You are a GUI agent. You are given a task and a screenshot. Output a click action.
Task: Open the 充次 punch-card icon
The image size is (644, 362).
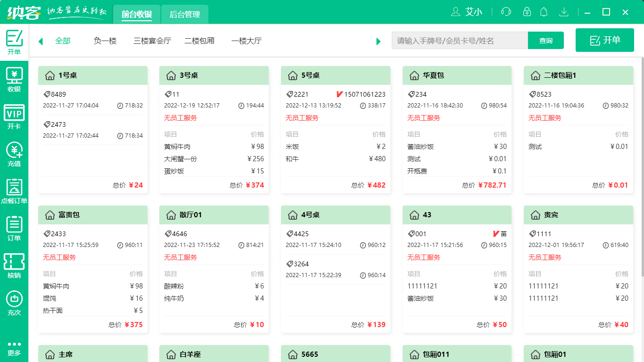point(14,302)
